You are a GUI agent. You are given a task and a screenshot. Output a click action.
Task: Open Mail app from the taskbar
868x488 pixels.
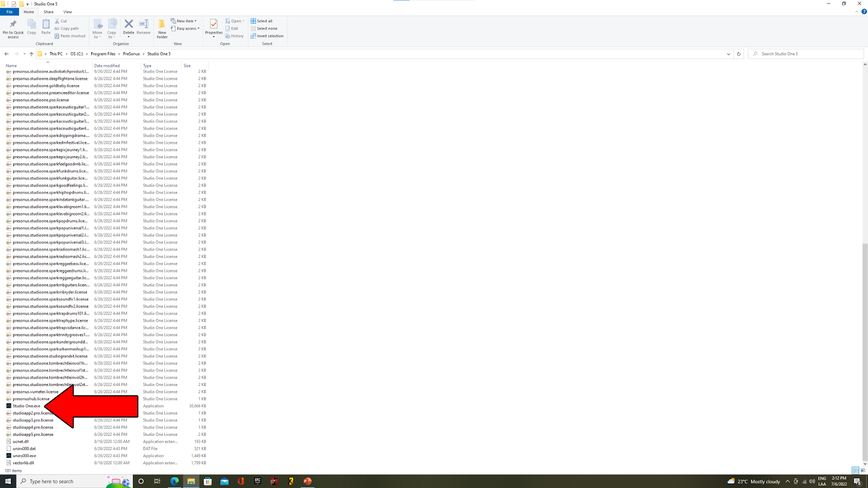click(225, 481)
